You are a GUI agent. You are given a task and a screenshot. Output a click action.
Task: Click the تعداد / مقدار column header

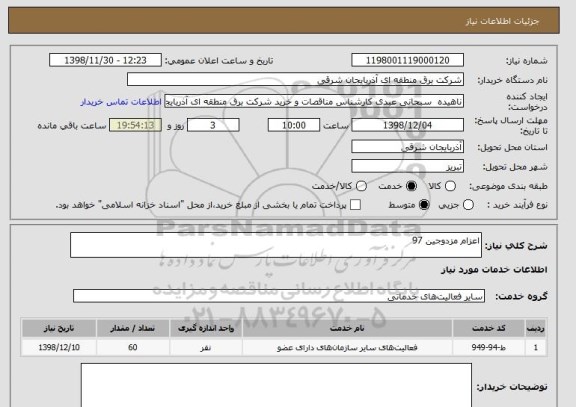(x=133, y=328)
